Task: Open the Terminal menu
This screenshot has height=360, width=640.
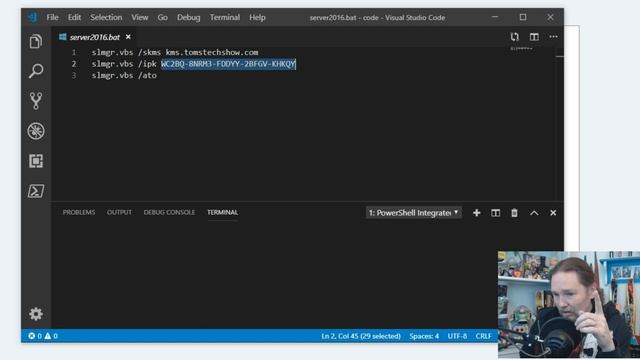Action: tap(224, 18)
